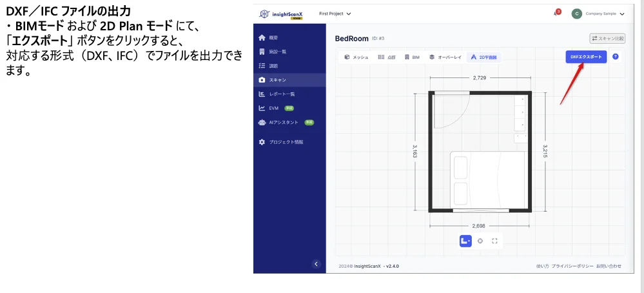Click the BedRoom scan title
644x293 pixels.
351,39
